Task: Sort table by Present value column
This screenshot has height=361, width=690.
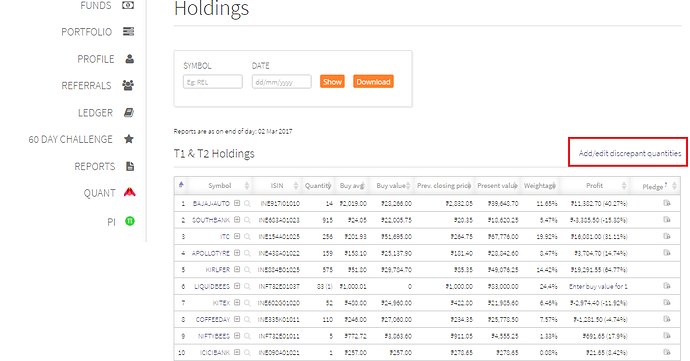Action: (497, 186)
